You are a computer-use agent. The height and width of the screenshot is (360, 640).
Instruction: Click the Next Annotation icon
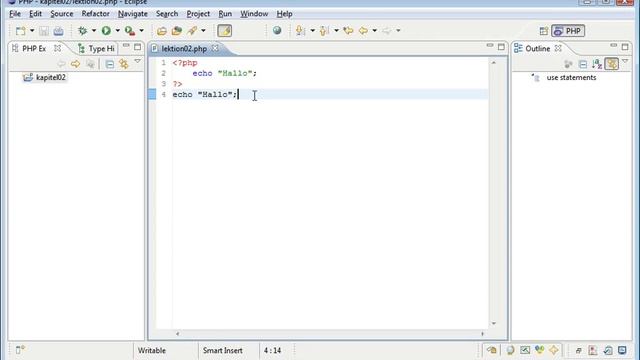click(x=301, y=31)
